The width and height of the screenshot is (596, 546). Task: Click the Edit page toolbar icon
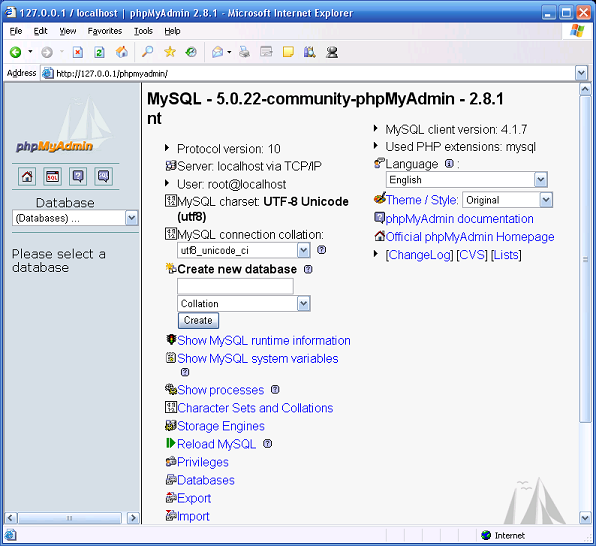point(266,52)
